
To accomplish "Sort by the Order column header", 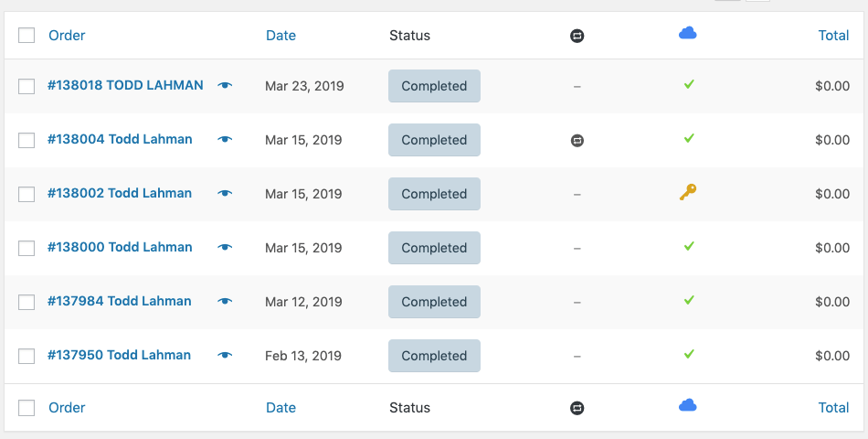I will pos(67,36).
